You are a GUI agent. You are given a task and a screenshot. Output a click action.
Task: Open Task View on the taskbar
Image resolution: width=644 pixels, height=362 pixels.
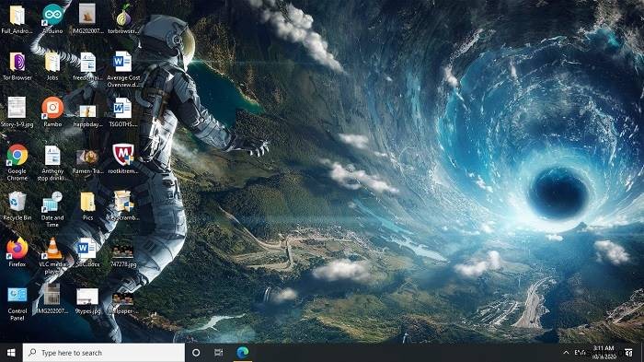[219, 353]
